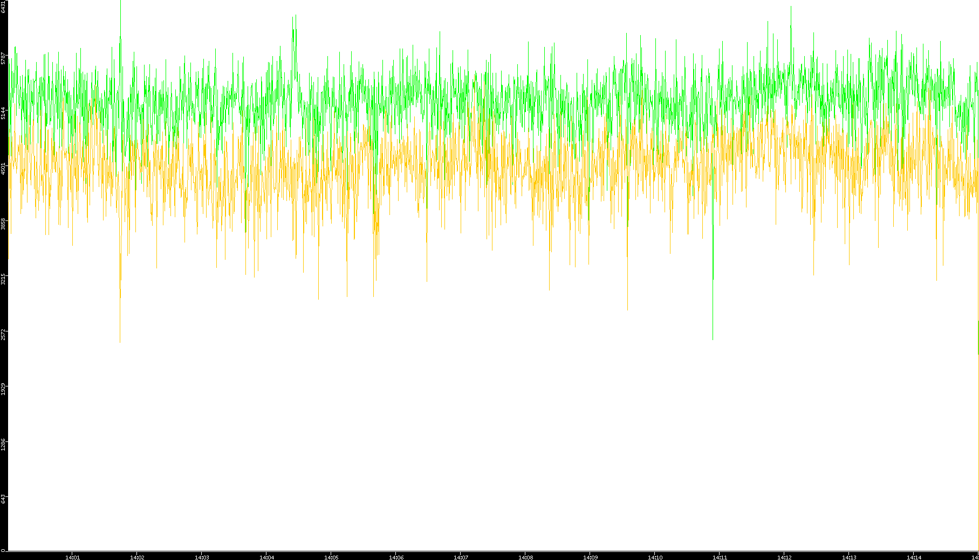Pick the 14:07 time axis marker
979x560 pixels.
point(461,557)
